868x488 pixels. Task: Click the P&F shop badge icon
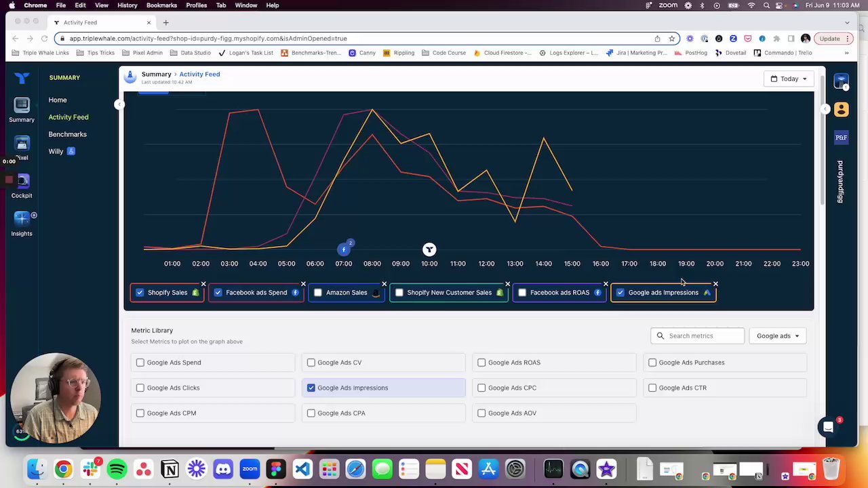click(x=841, y=138)
